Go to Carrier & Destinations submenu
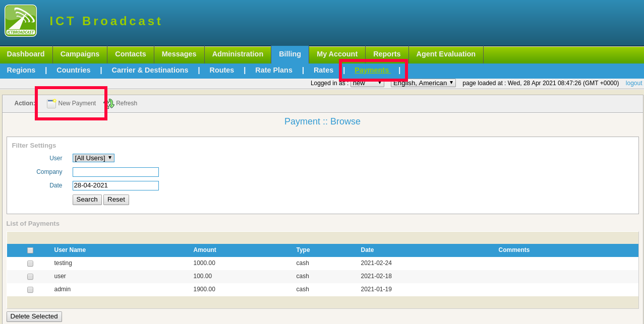Viewport: 644px width, 324px height. pyautogui.click(x=150, y=70)
